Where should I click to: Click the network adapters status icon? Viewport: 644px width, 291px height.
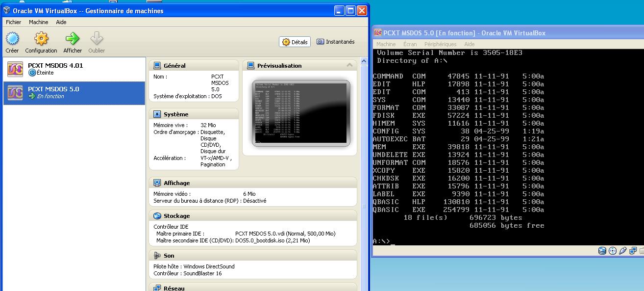(633, 251)
